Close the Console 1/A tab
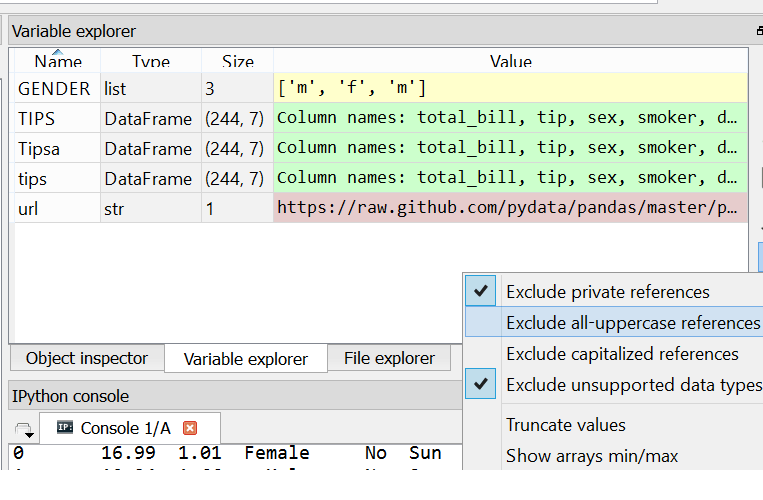This screenshot has height=500, width=763. click(x=190, y=428)
